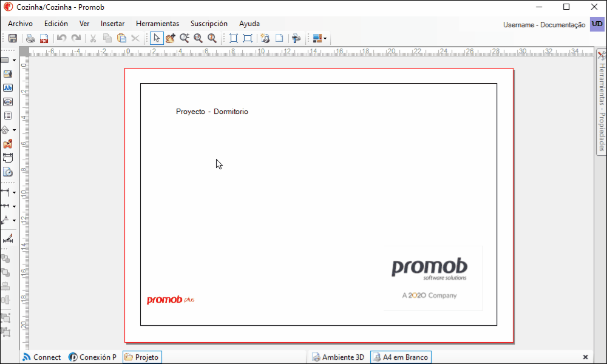
Task: Zoom out with the minus magnifier
Action: coord(198,38)
